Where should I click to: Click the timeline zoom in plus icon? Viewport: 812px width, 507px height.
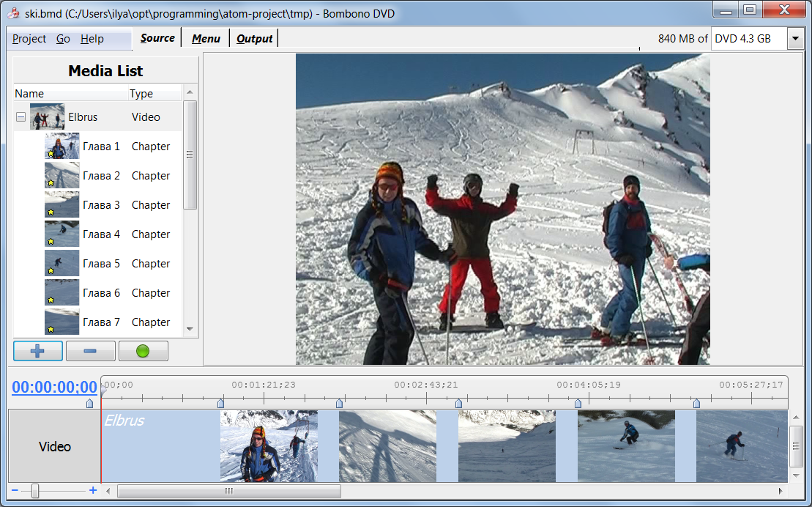pos(93,490)
